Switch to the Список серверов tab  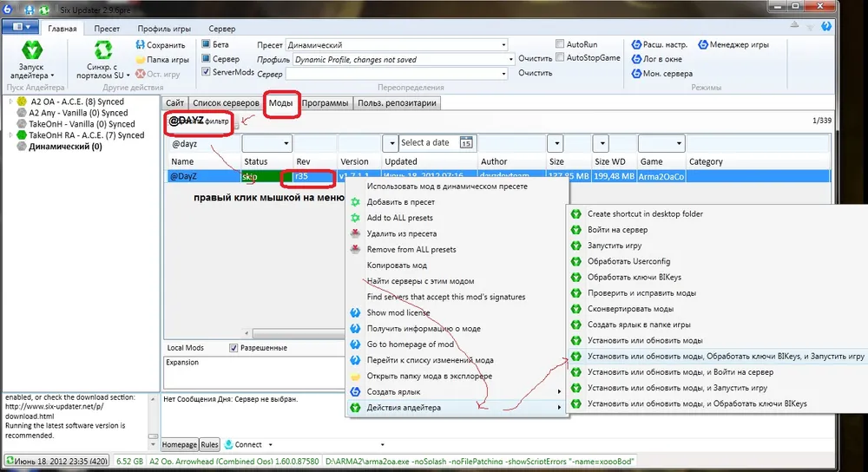(225, 103)
